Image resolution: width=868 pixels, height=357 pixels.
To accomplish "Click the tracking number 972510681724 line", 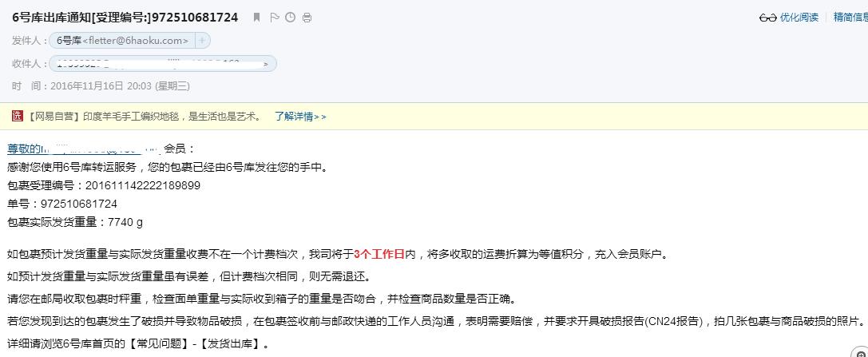I will pos(62,204).
